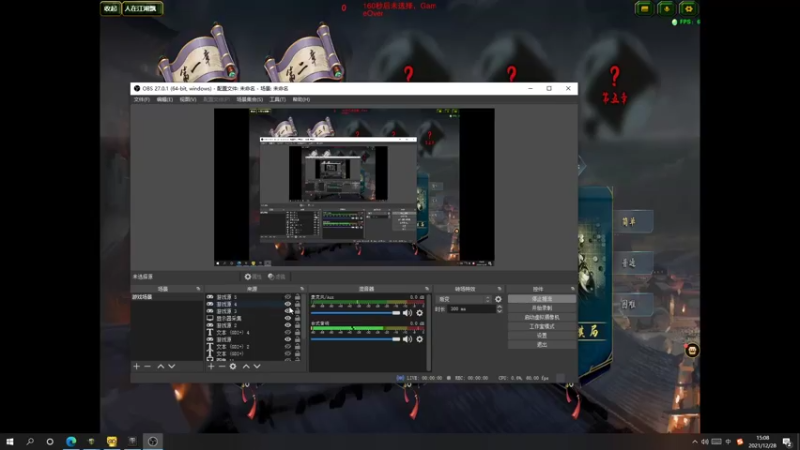Open the Windows Start menu
Image resolution: width=800 pixels, height=450 pixels.
coord(10,441)
